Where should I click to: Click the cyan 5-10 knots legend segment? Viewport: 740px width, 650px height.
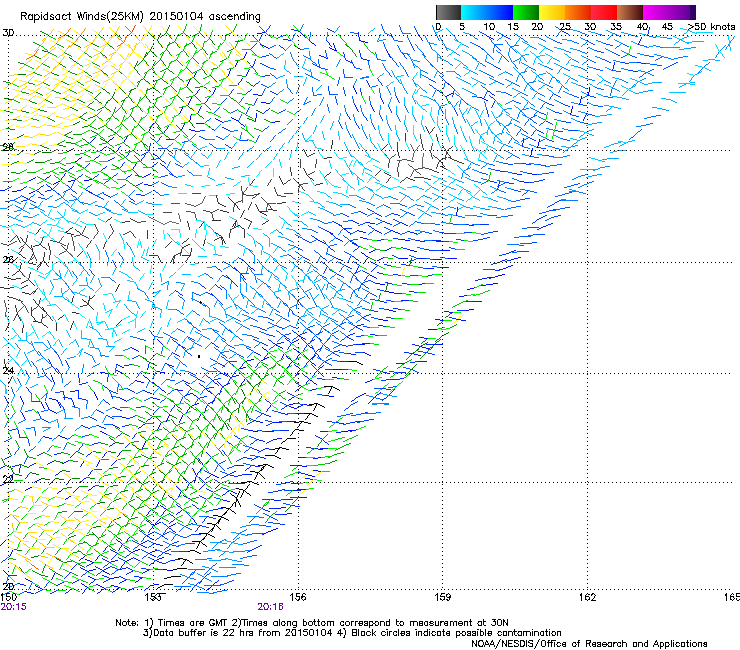[474, 12]
